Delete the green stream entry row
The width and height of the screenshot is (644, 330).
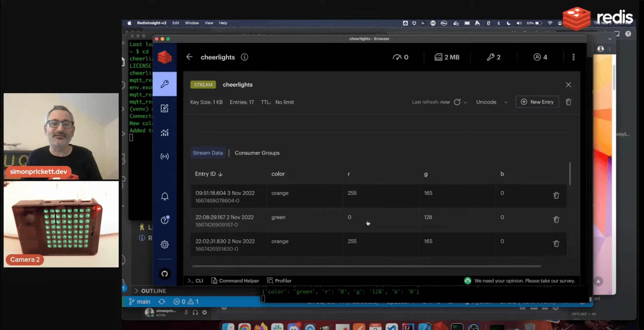click(556, 219)
